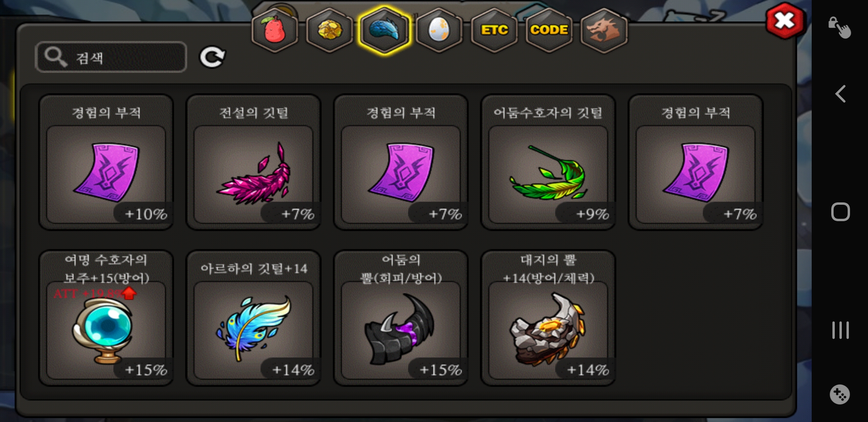Screen dimensions: 868x422
Task: Focus the 검색 search input field
Action: click(x=111, y=57)
